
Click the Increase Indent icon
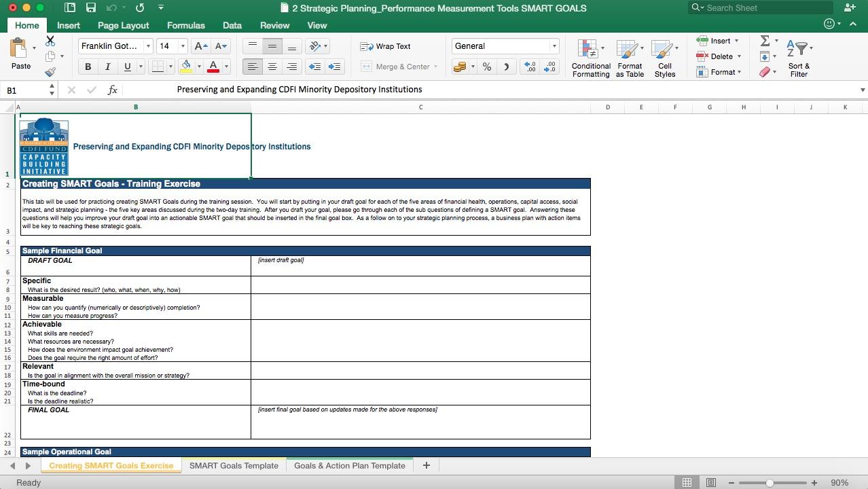tap(334, 67)
